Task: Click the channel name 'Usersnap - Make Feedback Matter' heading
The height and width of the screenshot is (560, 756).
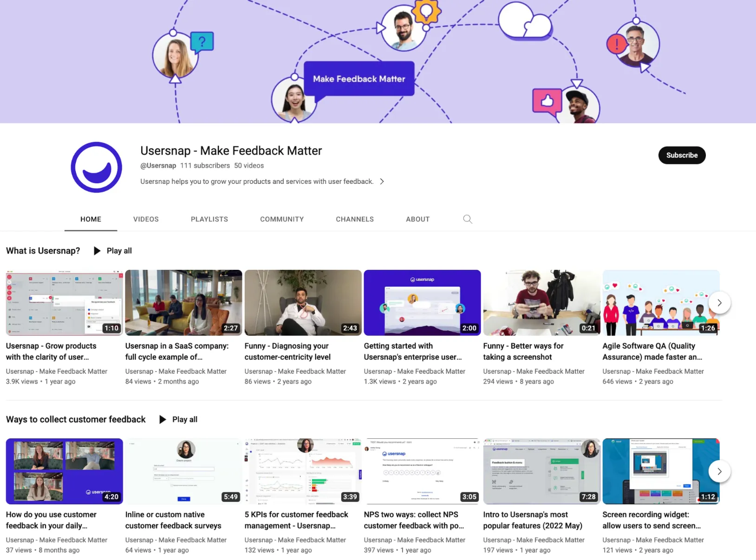Action: click(231, 151)
